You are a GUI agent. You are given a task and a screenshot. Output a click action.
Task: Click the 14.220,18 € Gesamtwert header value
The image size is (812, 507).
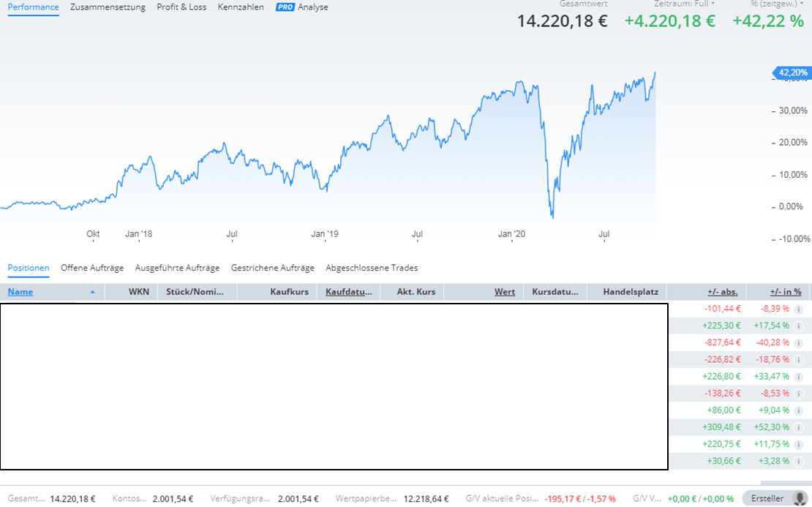tap(563, 21)
